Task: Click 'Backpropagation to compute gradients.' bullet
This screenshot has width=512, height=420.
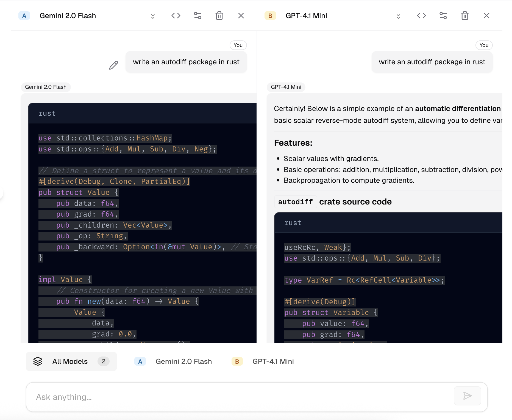Action: tap(349, 180)
